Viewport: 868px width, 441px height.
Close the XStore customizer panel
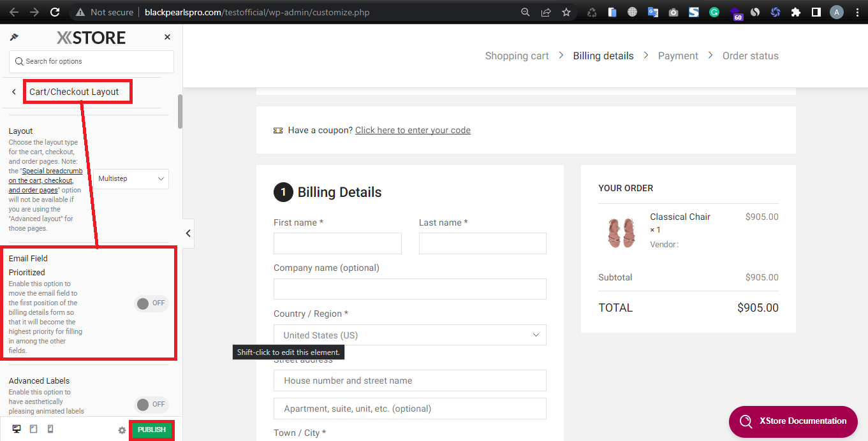pos(167,38)
